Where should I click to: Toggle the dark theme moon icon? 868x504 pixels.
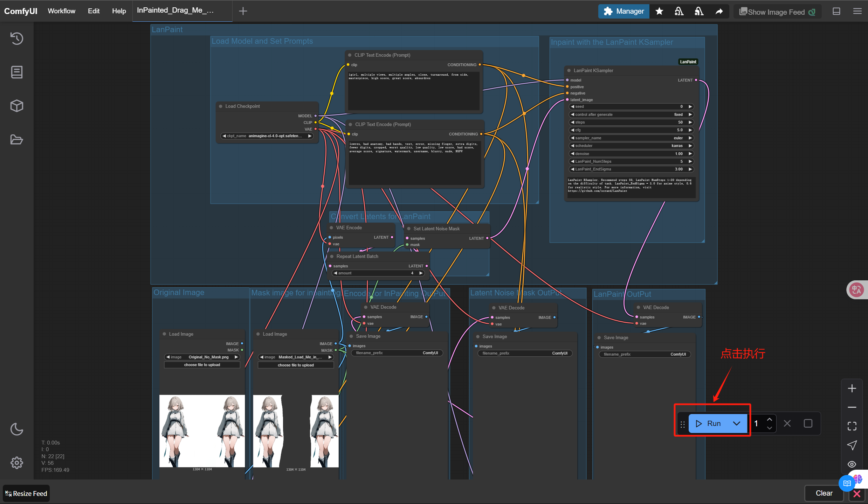pyautogui.click(x=16, y=429)
